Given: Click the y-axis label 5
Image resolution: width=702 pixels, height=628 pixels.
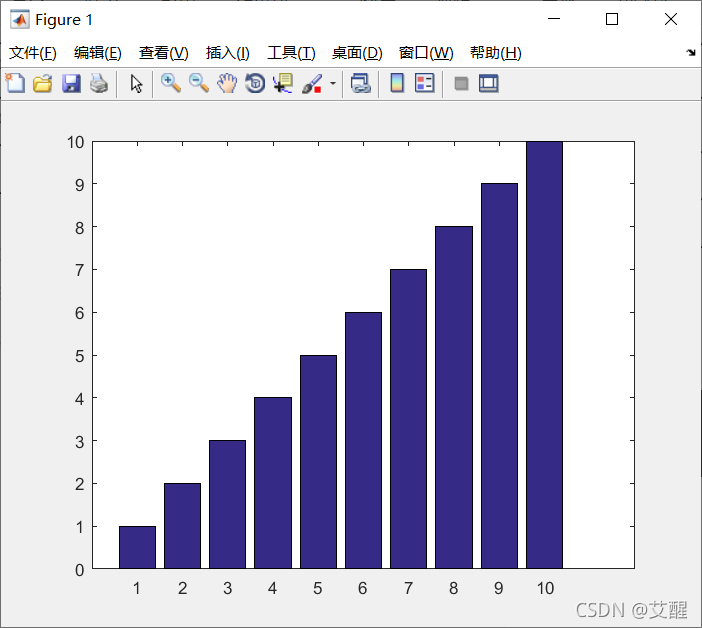Looking at the screenshot, I should (x=80, y=356).
